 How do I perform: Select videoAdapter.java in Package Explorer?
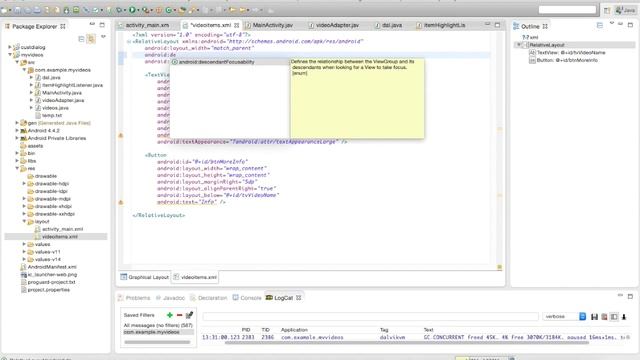pos(60,100)
